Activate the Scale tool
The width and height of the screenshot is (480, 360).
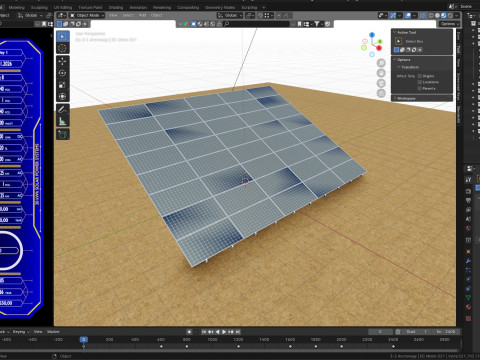coord(62,85)
